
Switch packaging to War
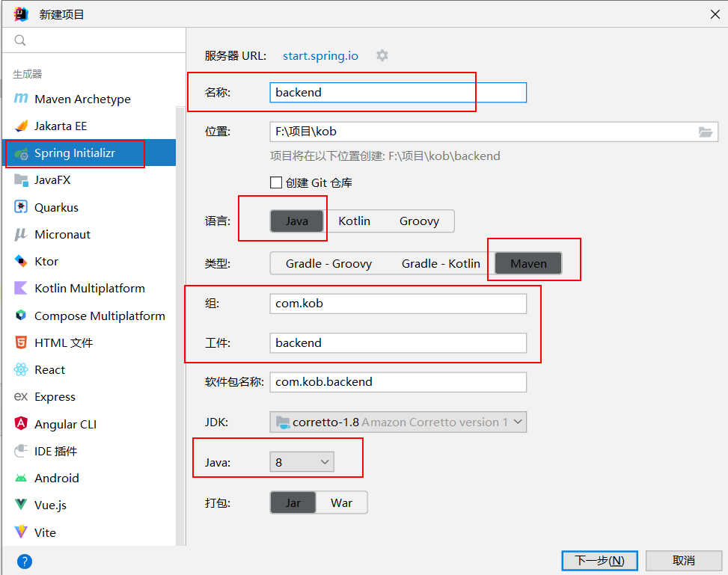341,502
